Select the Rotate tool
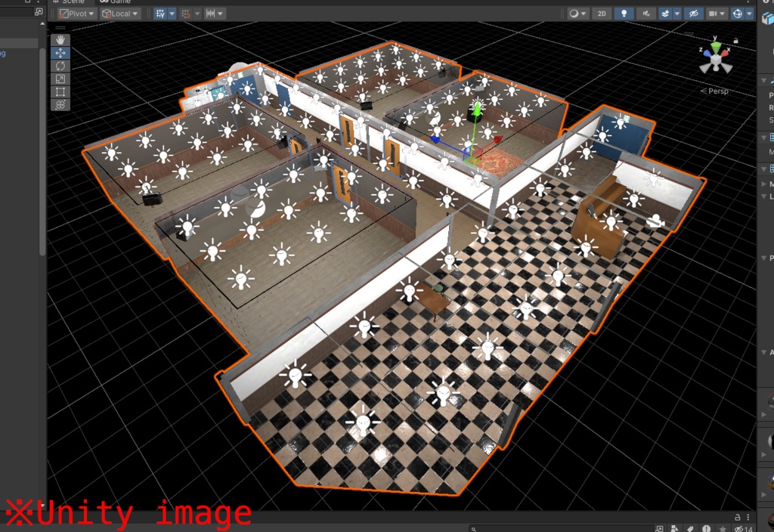The image size is (774, 532). (x=60, y=66)
